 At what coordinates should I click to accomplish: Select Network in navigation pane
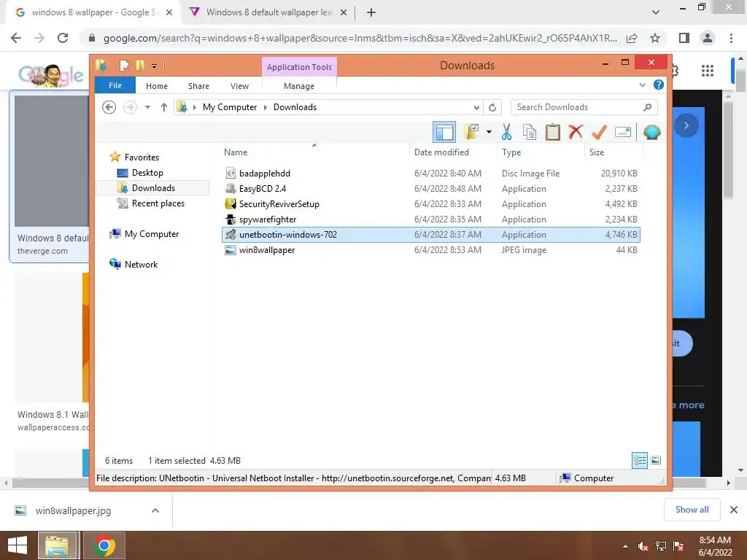[141, 264]
